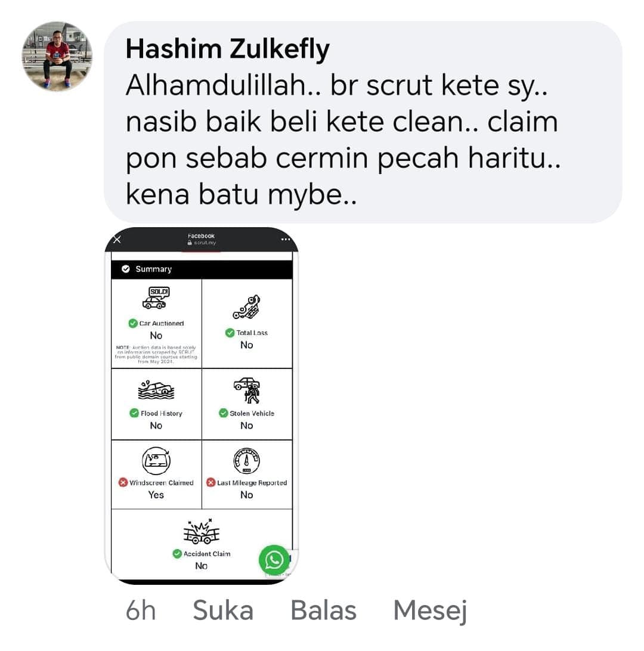Close the in-app browser with X
Image resolution: width=644 pixels, height=651 pixels.
pyautogui.click(x=117, y=240)
